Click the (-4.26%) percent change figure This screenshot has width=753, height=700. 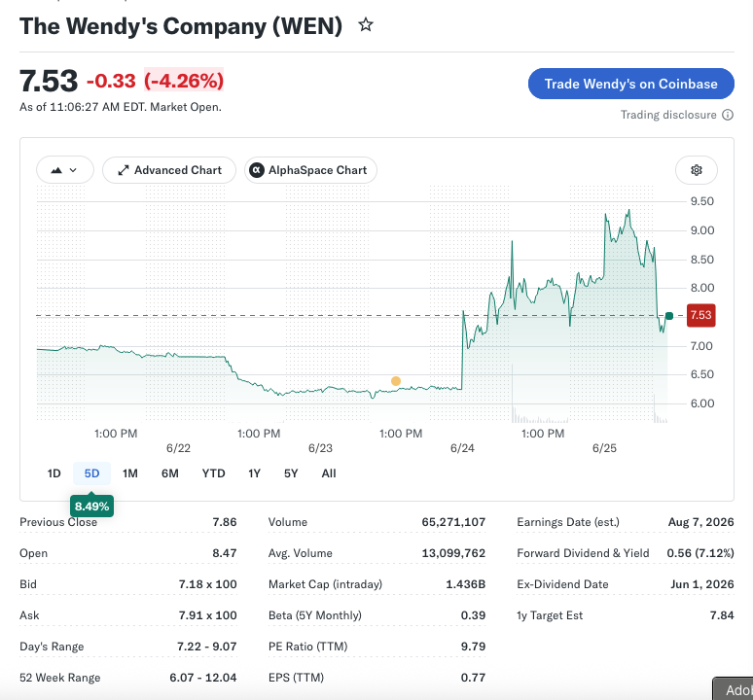(184, 81)
